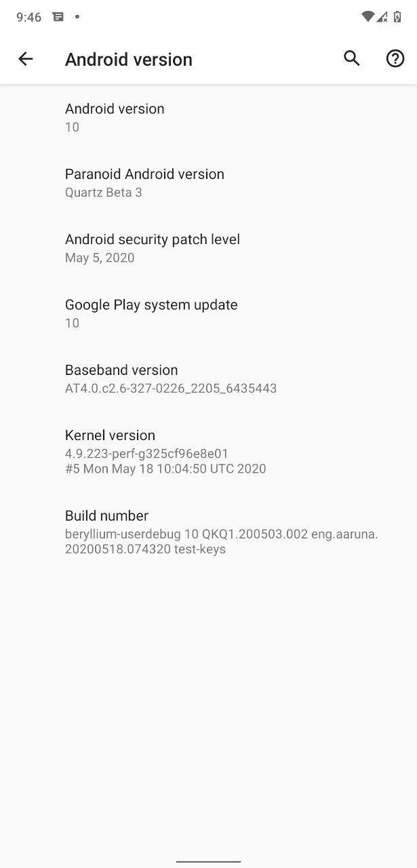The image size is (417, 868).
Task: Select the Android version entry
Action: click(208, 117)
